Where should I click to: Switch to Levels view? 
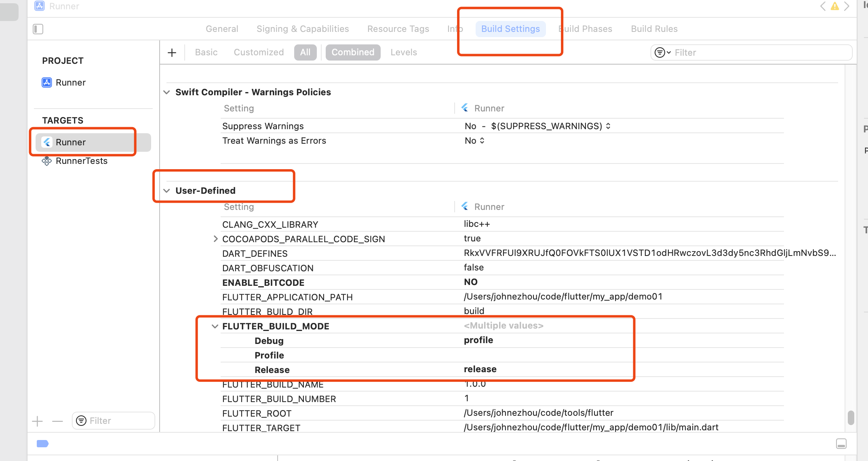click(x=403, y=52)
